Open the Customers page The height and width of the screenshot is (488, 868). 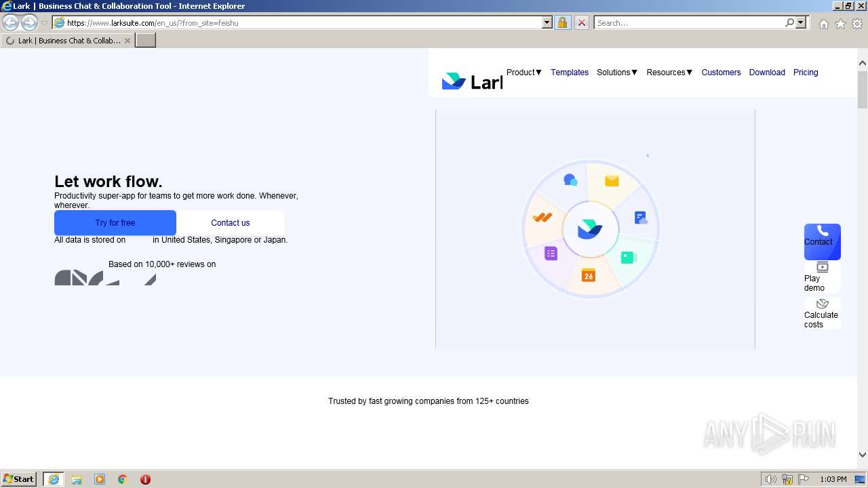point(721,73)
